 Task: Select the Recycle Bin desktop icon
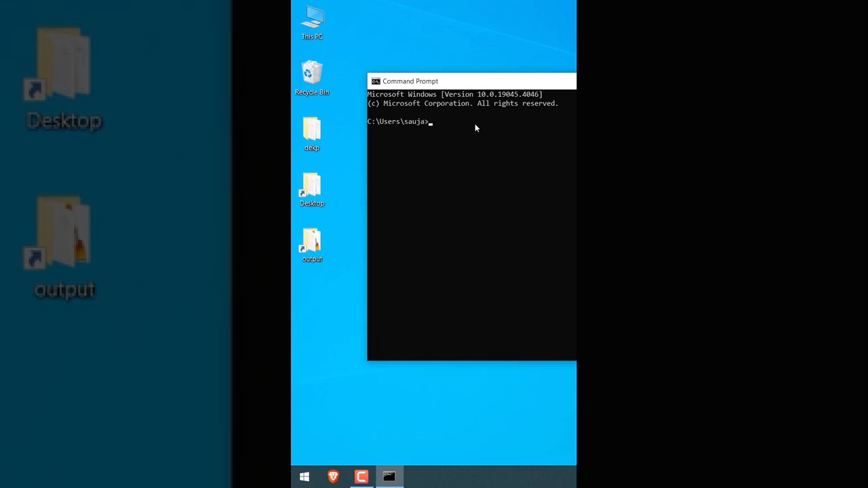[x=312, y=79]
